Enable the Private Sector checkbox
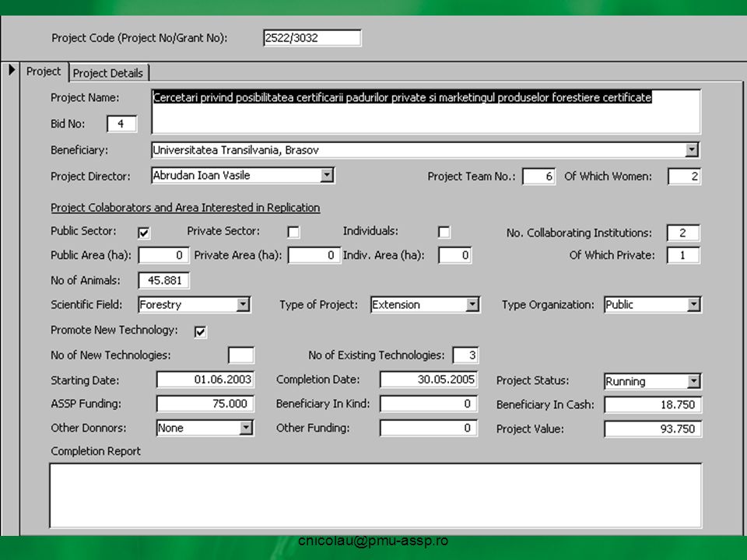Screen dimensions: 747x560 pyautogui.click(x=293, y=232)
